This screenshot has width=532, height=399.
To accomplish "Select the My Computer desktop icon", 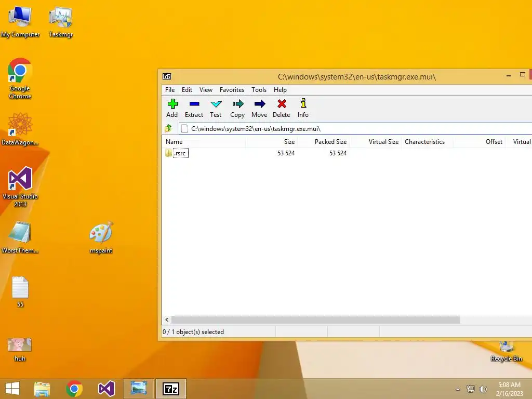I will coord(20,22).
